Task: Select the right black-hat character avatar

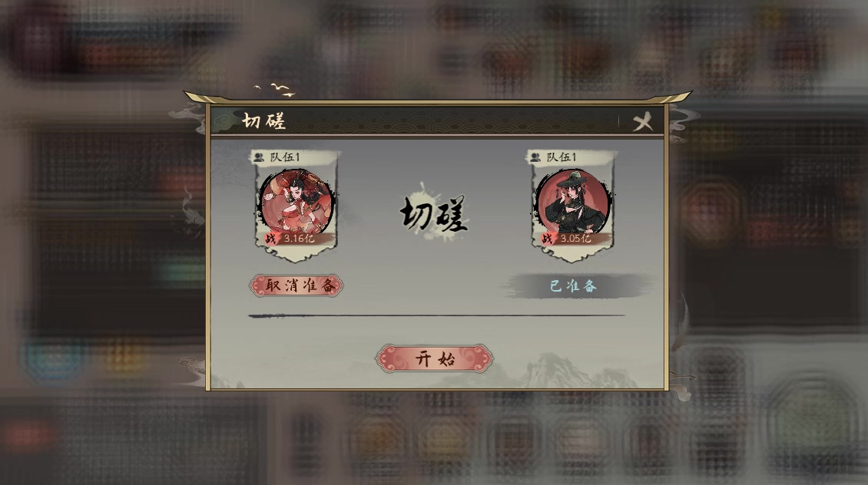Action: pyautogui.click(x=574, y=202)
